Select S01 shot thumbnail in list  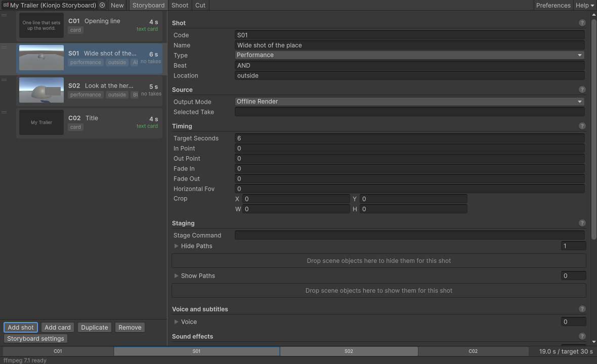coord(41,58)
